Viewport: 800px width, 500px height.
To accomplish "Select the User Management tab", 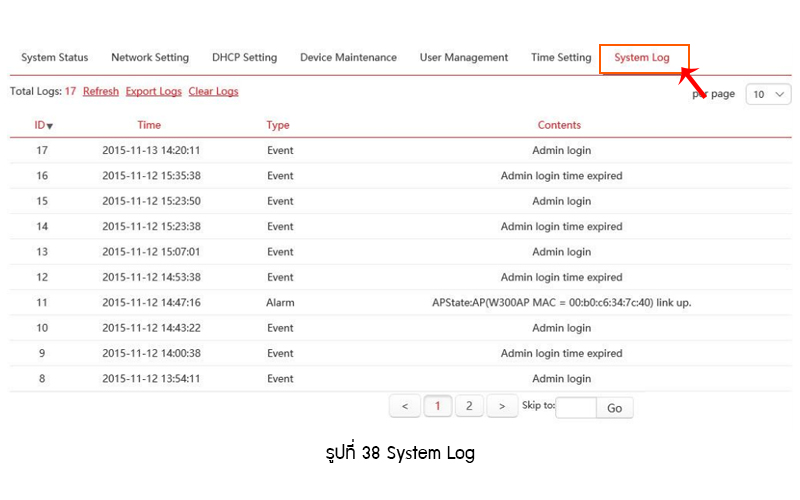I will [463, 58].
